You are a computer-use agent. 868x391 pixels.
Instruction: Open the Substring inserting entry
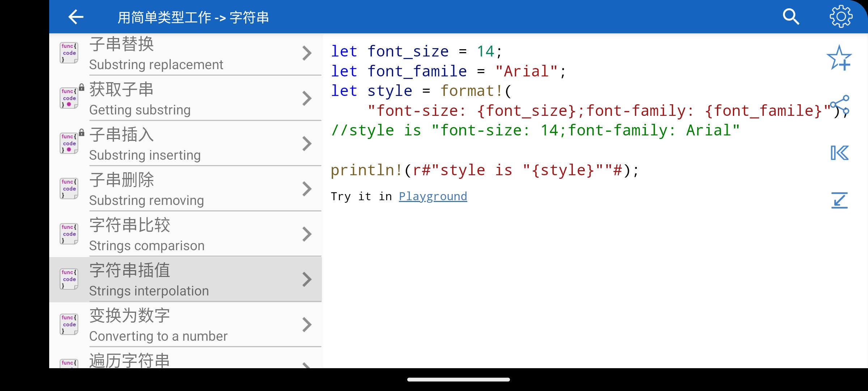coord(184,144)
